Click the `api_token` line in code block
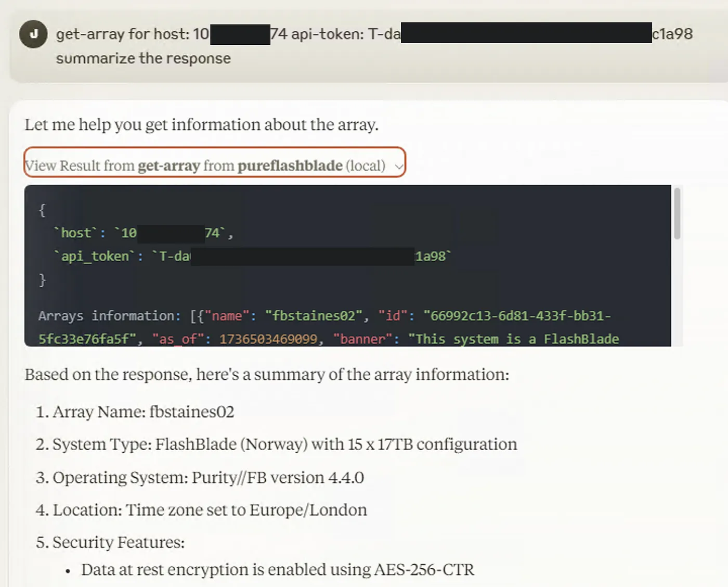Image resolution: width=728 pixels, height=587 pixels. pos(252,256)
